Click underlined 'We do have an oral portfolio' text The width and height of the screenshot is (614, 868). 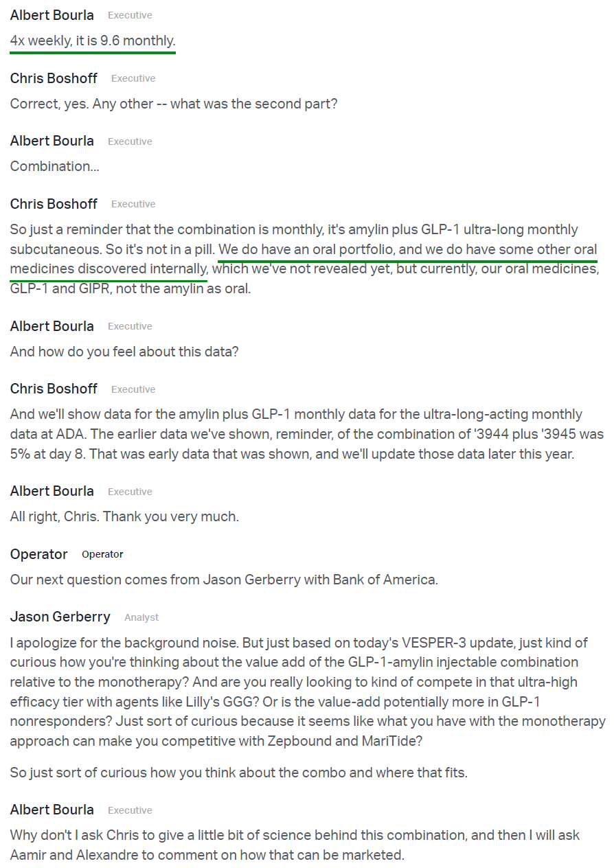point(306,249)
